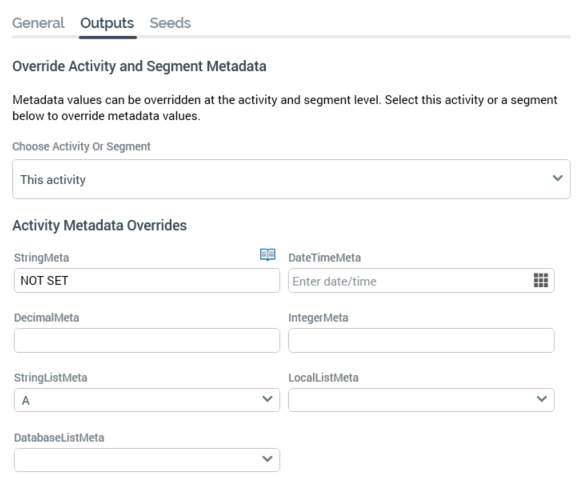Click the empty LocalListMeta select box
This screenshot has height=486, width=580.
coord(421,400)
